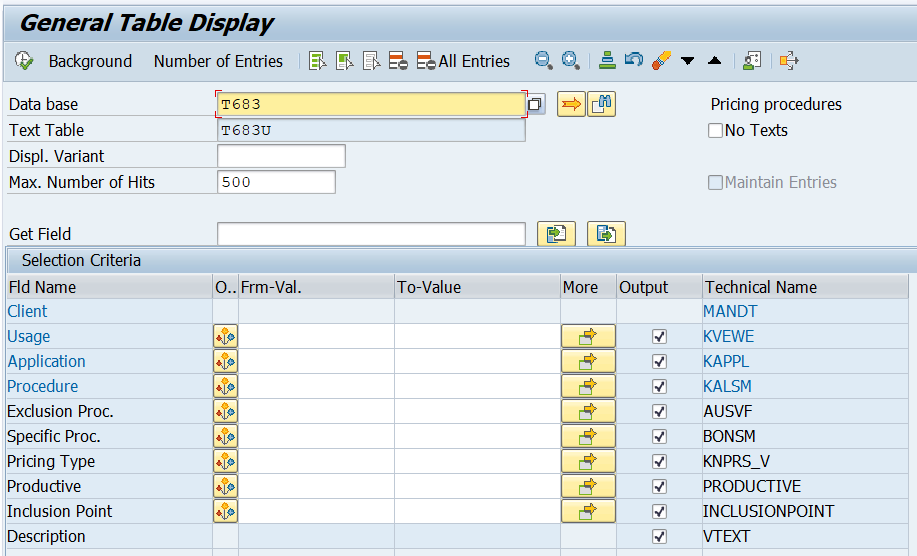The height and width of the screenshot is (556, 917).
Task: Click the black upward triangle icon
Action: point(714,60)
